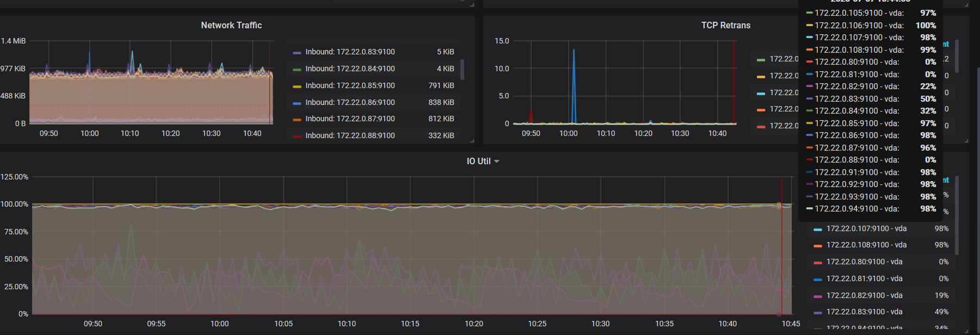Image resolution: width=980 pixels, height=335 pixels.
Task: Open the Network Traffic panel title menu
Action: (x=231, y=26)
